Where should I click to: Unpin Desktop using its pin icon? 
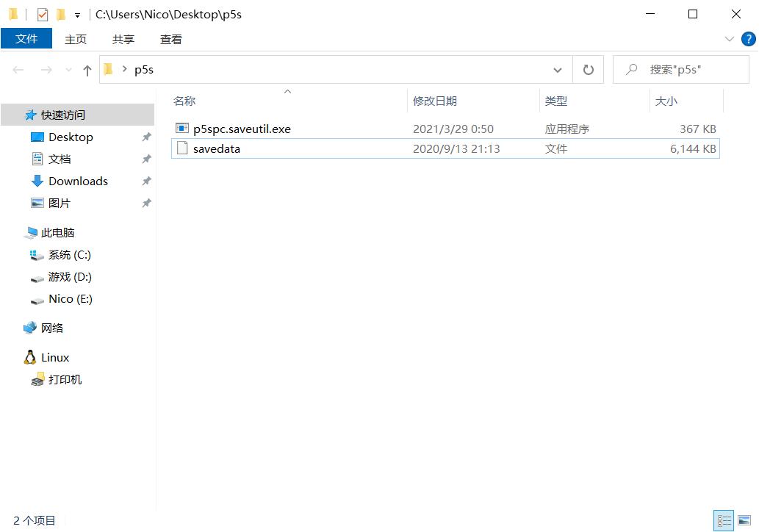click(x=146, y=137)
